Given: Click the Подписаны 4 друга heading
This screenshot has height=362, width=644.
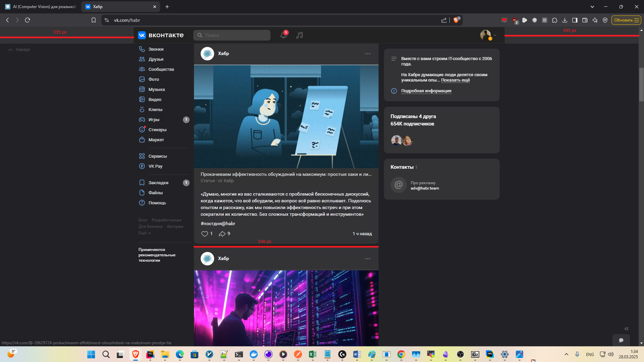Looking at the screenshot, I should tap(413, 116).
